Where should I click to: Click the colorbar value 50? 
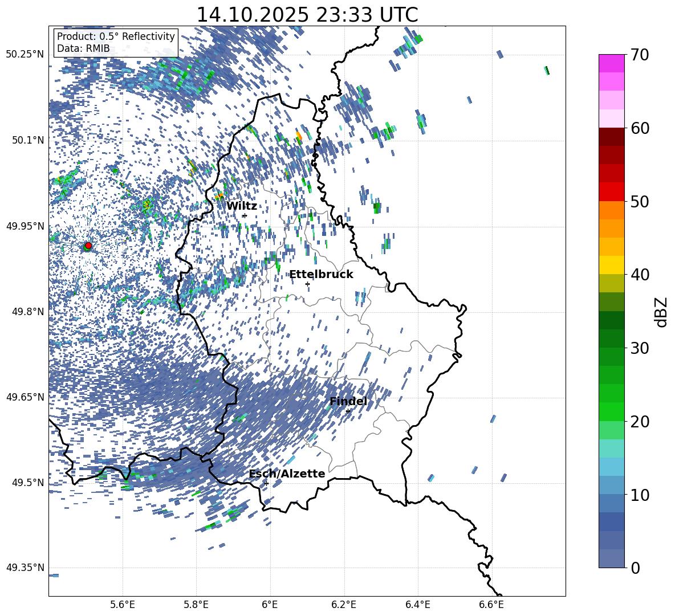click(640, 201)
